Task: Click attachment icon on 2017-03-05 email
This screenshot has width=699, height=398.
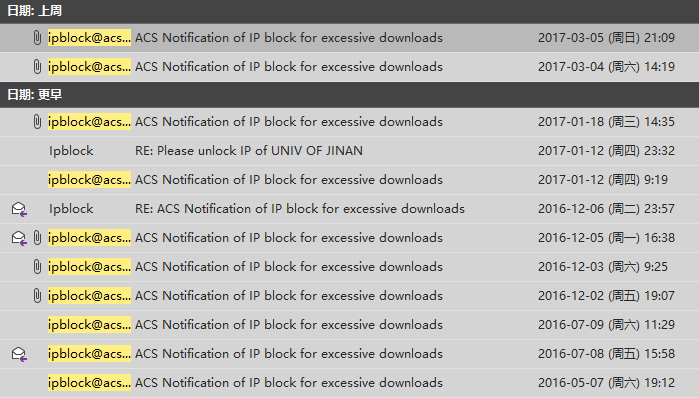Action: click(37, 38)
